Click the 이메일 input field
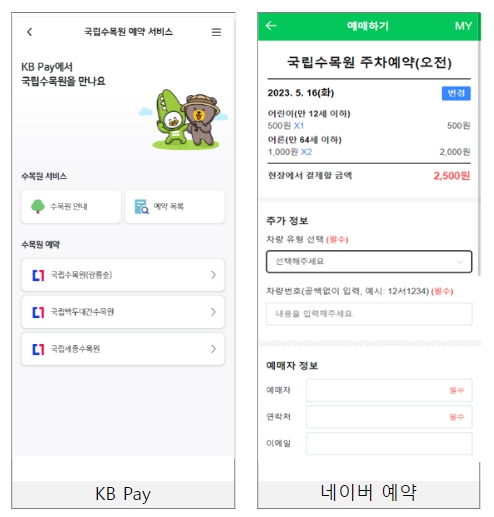This screenshot has height=517, width=494. pos(389,443)
